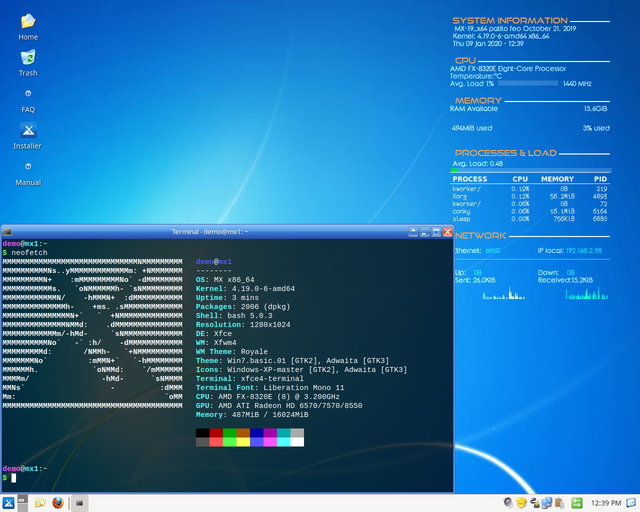
Task: Click the 12:39 PM panel clock
Action: (606, 503)
